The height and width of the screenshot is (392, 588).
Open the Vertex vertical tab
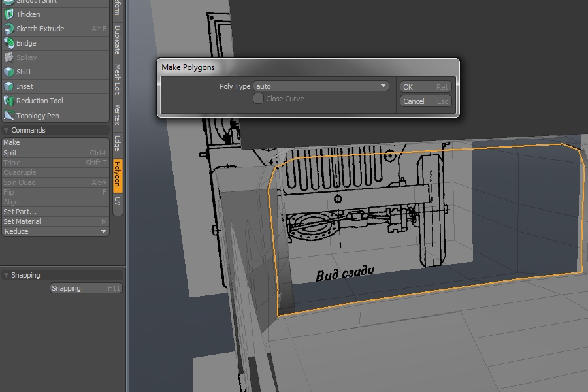coord(118,114)
